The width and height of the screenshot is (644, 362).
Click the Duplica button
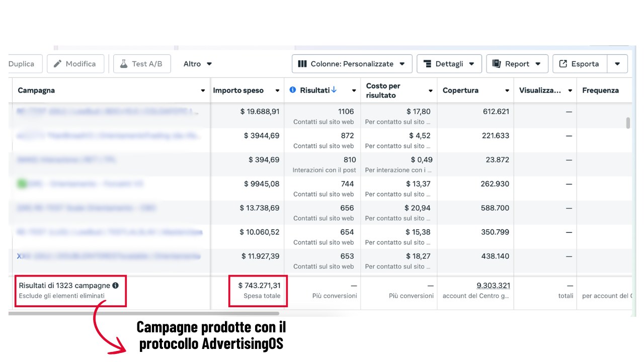(24, 64)
